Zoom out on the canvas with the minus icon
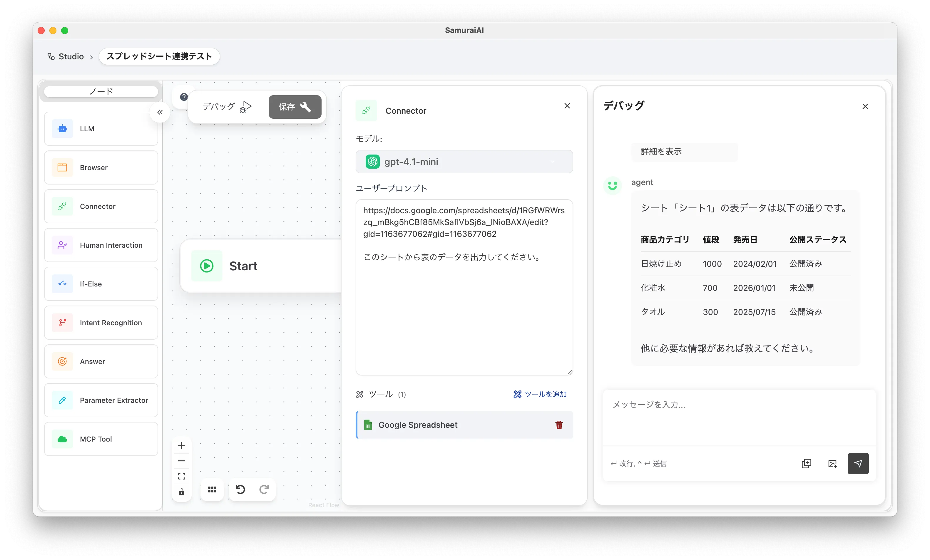Image resolution: width=930 pixels, height=560 pixels. click(182, 461)
